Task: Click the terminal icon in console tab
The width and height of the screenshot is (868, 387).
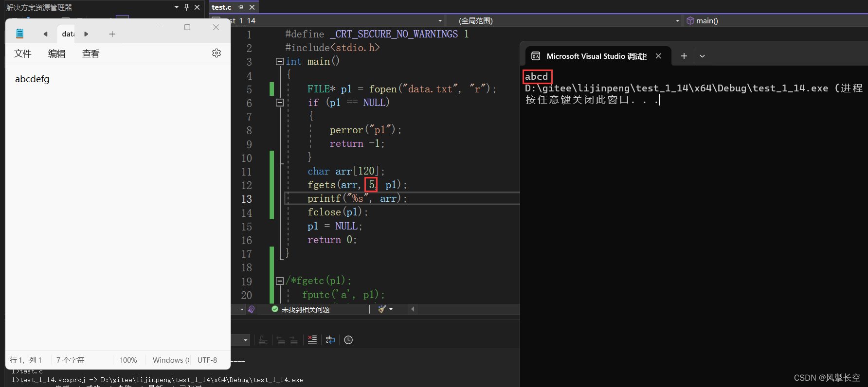Action: 536,56
